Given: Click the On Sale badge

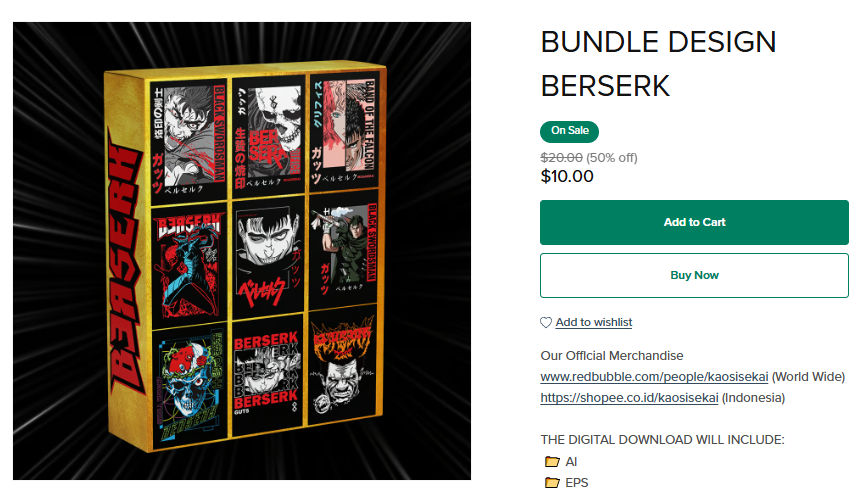Looking at the screenshot, I should [569, 131].
